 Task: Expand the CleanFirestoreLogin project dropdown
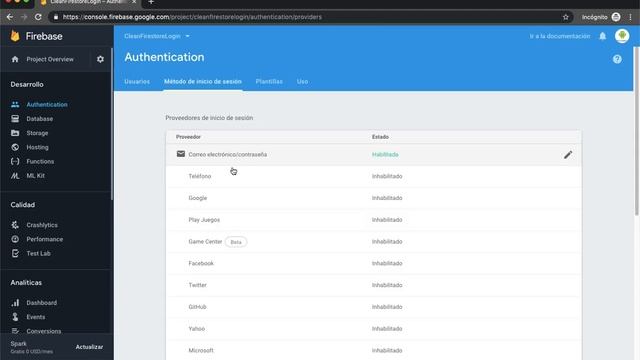[x=157, y=36]
